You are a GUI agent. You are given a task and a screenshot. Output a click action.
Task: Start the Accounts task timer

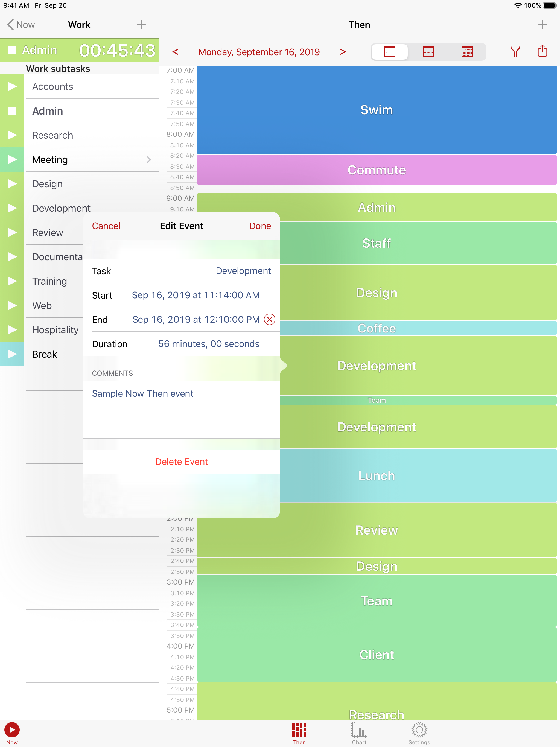12,86
